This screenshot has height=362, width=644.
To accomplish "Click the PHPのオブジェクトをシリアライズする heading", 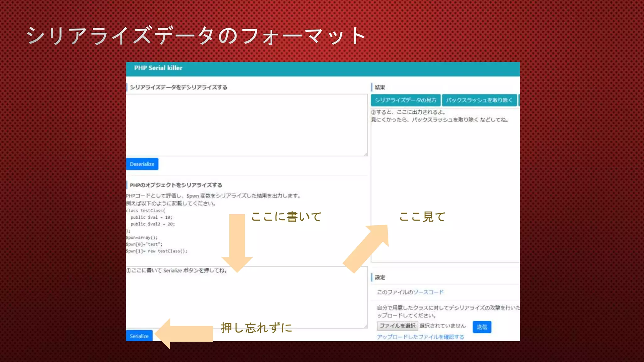I will click(176, 185).
